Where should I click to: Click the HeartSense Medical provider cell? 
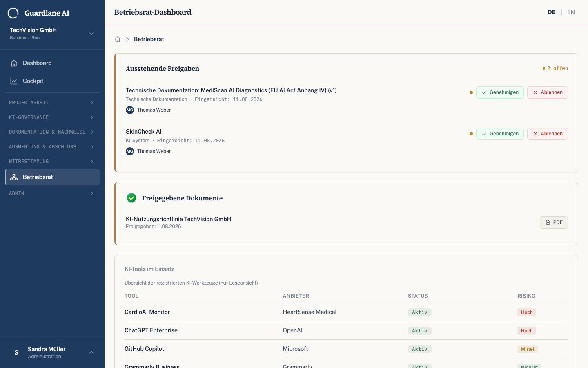310,312
